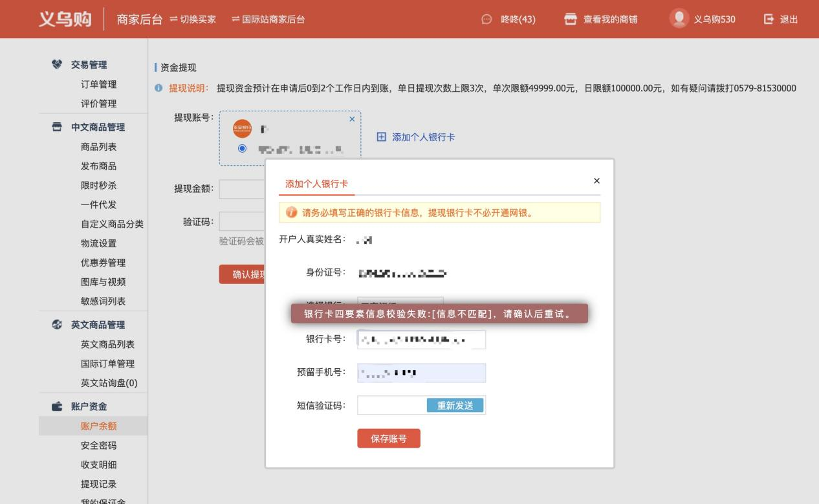Image resolution: width=819 pixels, height=504 pixels.
Task: Switch to buyer via 切换买家
Action: (192, 19)
